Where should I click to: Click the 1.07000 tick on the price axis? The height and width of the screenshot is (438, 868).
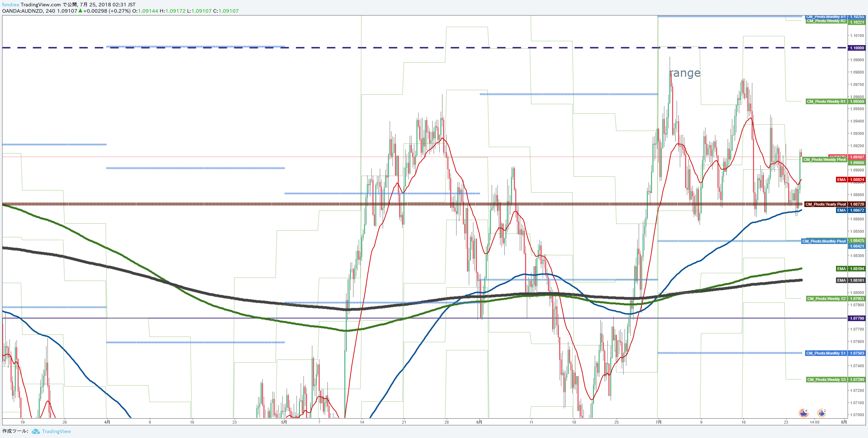[857, 415]
